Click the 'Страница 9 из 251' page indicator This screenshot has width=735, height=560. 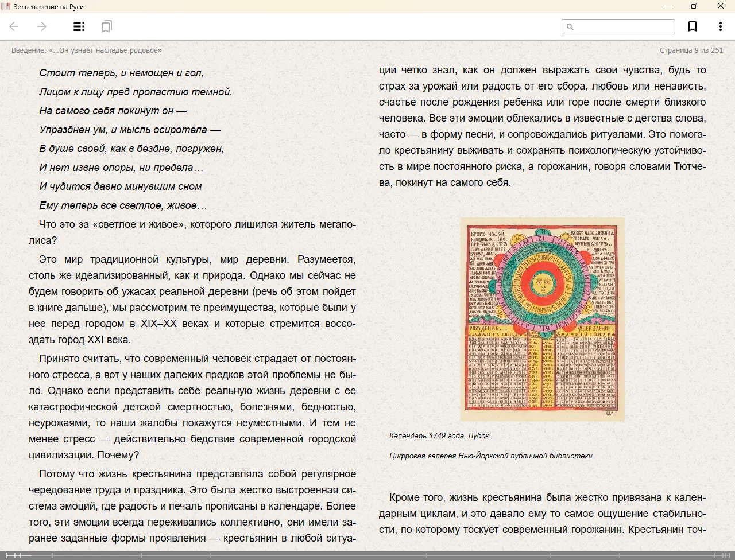(x=691, y=50)
